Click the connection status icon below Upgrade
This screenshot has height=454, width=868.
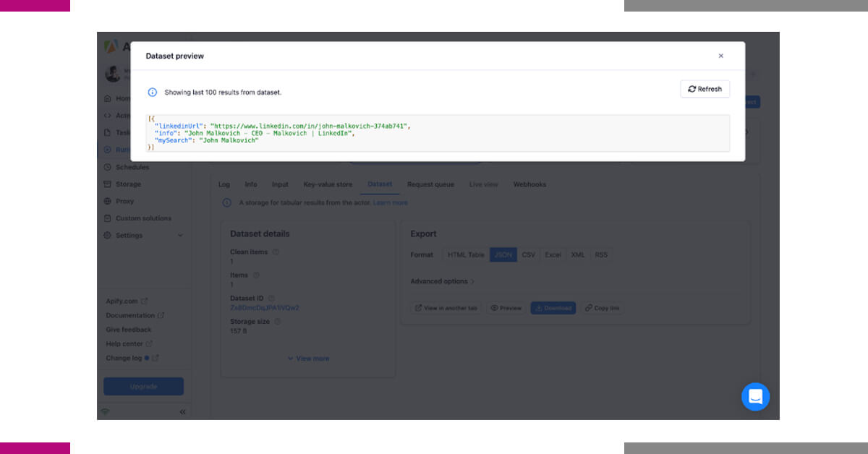pyautogui.click(x=106, y=411)
